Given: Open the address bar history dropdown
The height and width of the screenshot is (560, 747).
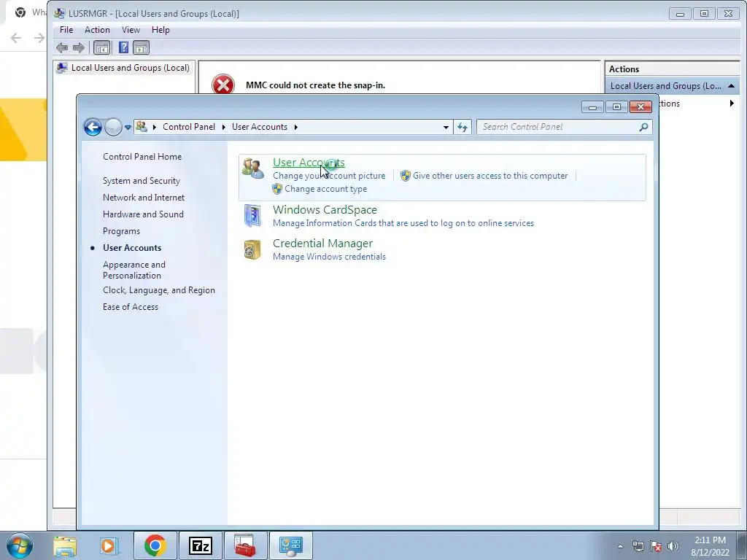Looking at the screenshot, I should (x=446, y=127).
